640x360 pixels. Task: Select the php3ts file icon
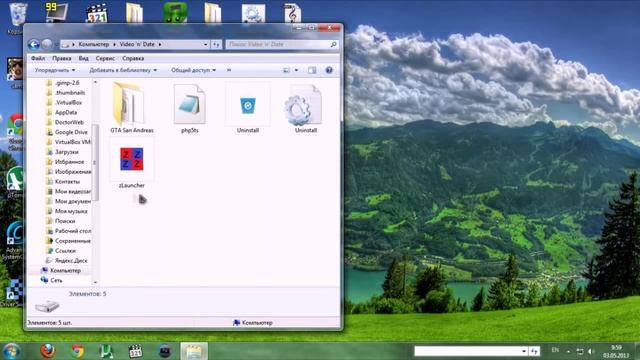point(189,108)
